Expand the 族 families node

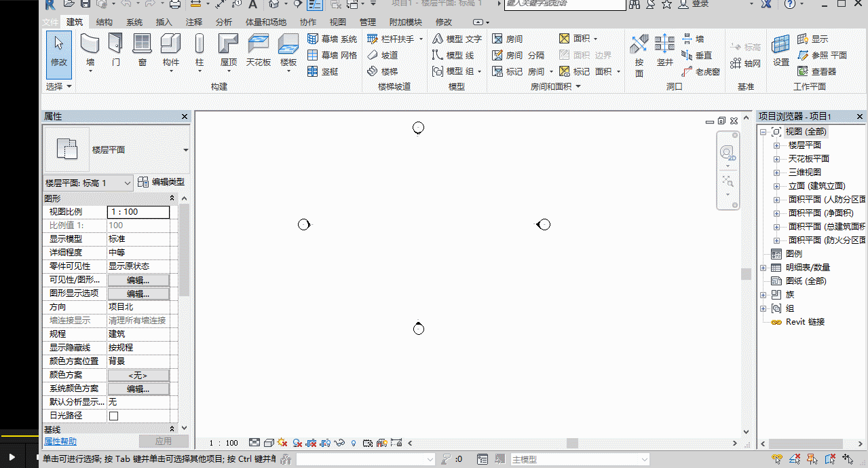[763, 295]
